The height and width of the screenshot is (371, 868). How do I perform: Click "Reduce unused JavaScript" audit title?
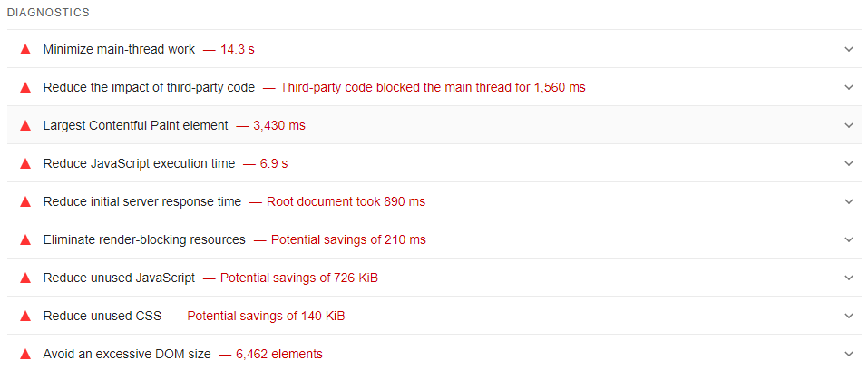point(119,278)
